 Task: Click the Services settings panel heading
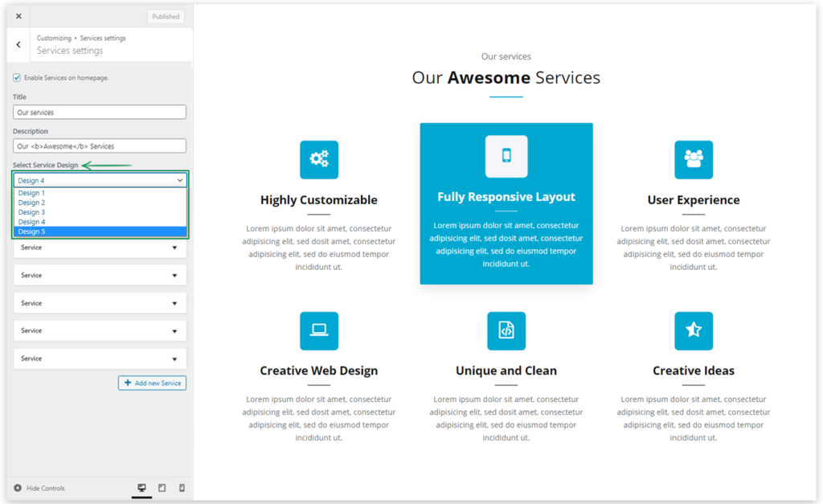[x=70, y=51]
